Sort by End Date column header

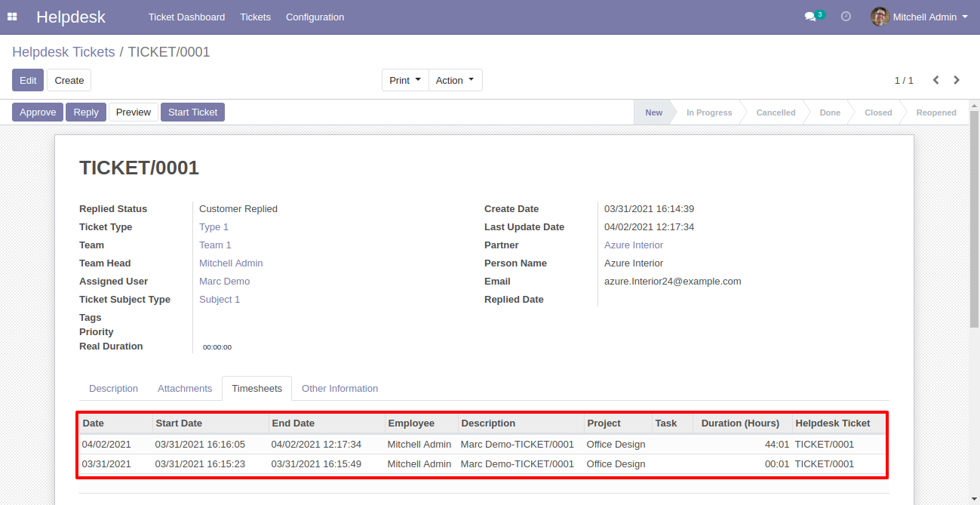[x=327, y=423]
